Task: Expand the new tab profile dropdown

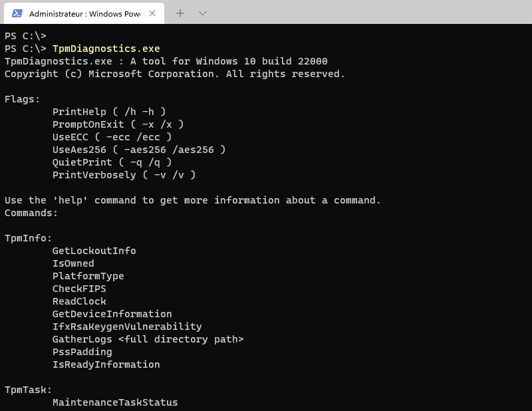Action: pyautogui.click(x=203, y=13)
